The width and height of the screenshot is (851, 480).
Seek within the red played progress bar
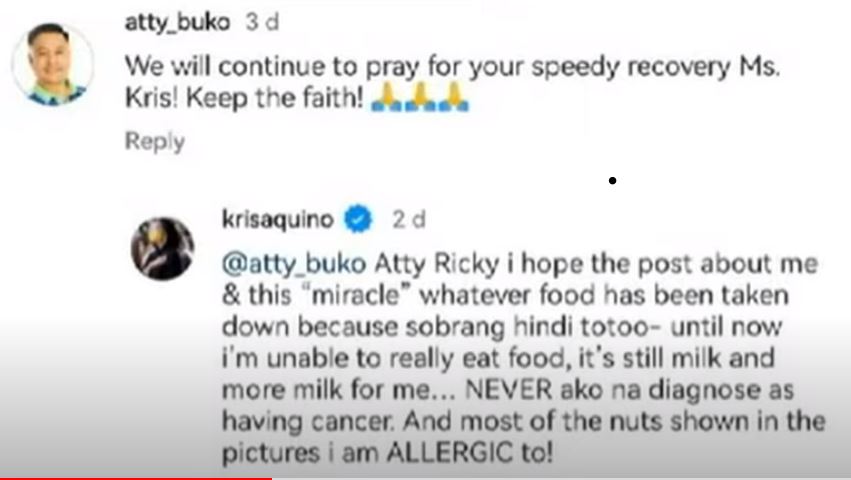point(136,478)
